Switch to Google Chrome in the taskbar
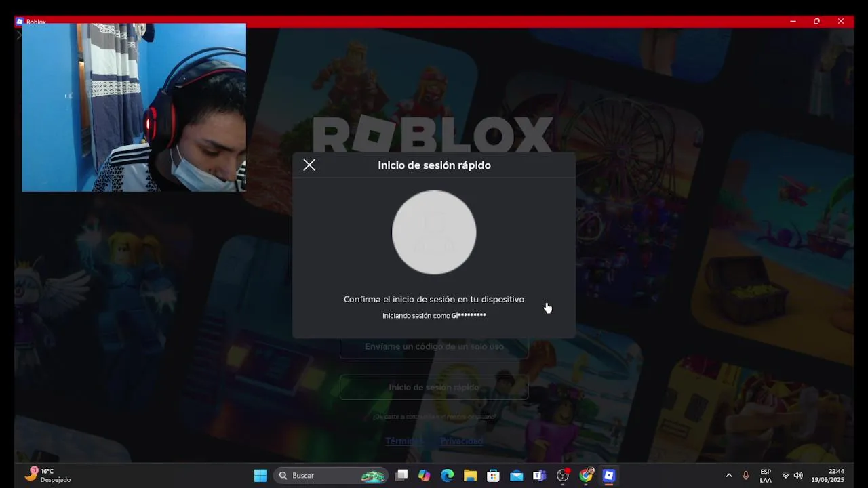The width and height of the screenshot is (868, 488). coord(586,476)
